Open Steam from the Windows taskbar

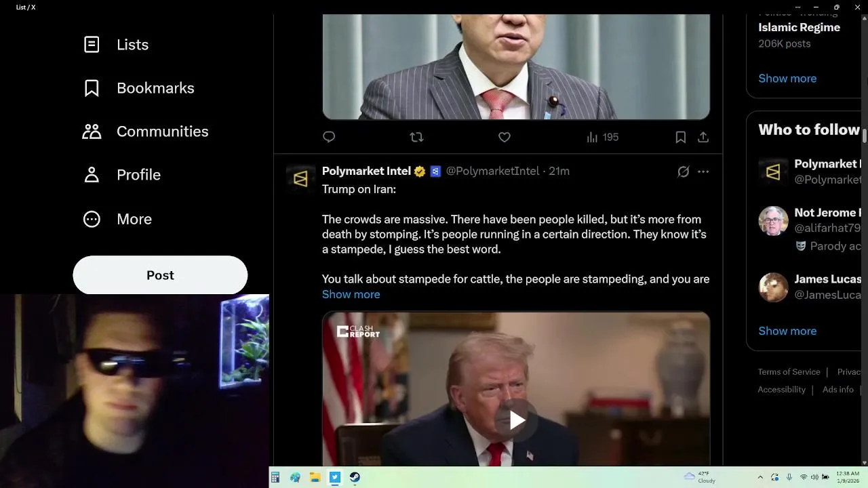tap(355, 477)
